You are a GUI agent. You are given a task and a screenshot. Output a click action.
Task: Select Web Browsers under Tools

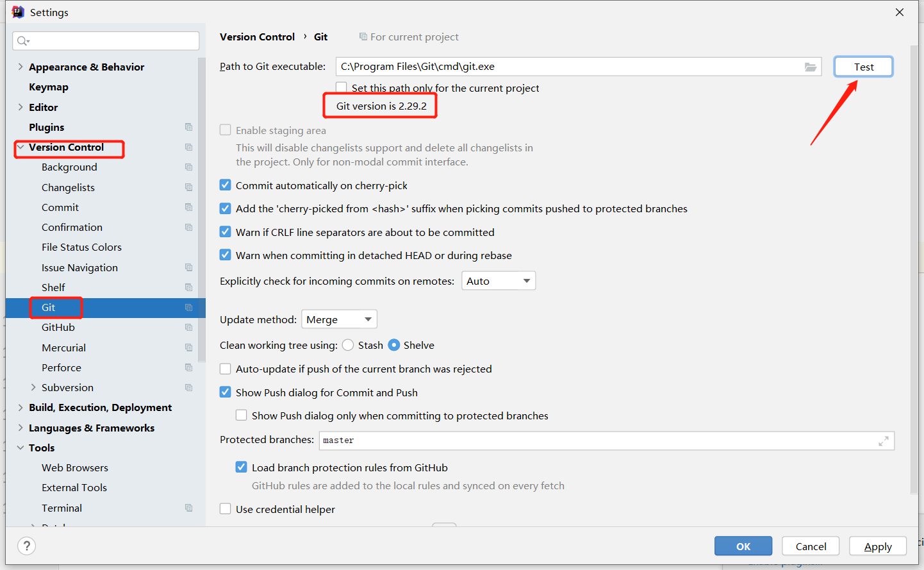pyautogui.click(x=75, y=467)
